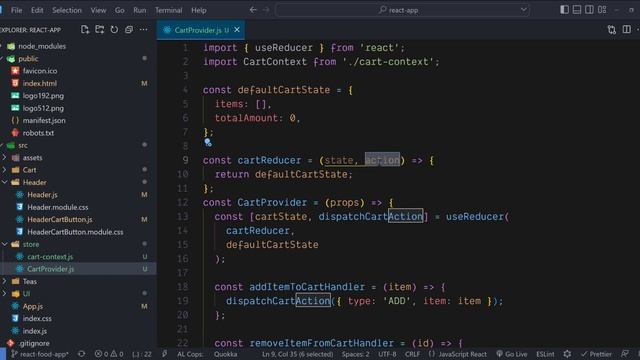Expand the UI folder
Screen dimensions: 640x360
[26, 293]
